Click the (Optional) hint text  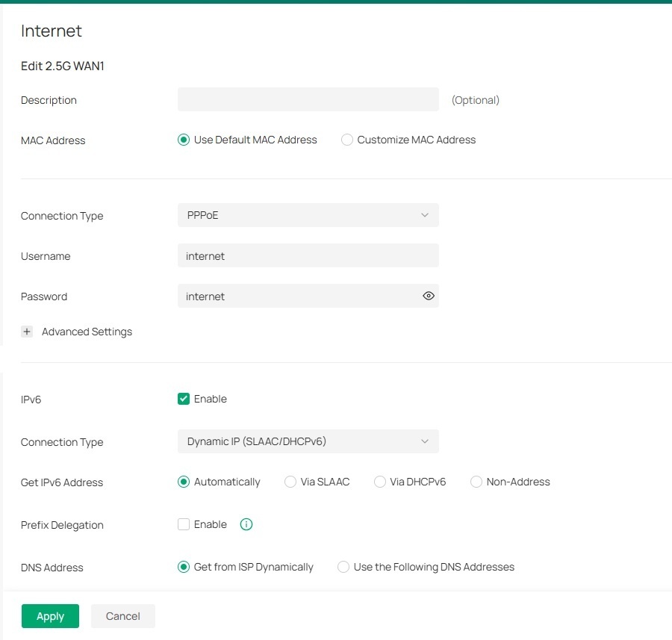476,100
